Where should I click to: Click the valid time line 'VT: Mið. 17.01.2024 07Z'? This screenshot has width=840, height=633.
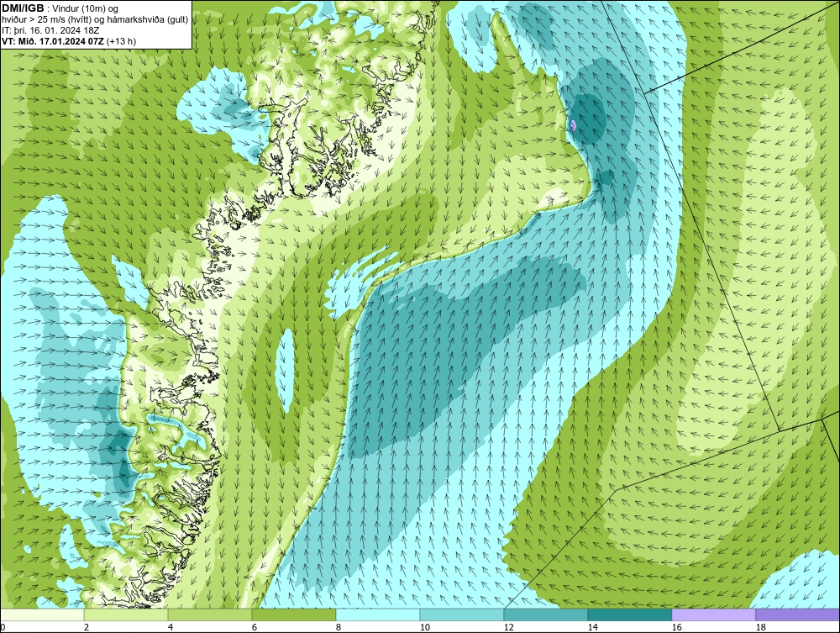coord(54,41)
